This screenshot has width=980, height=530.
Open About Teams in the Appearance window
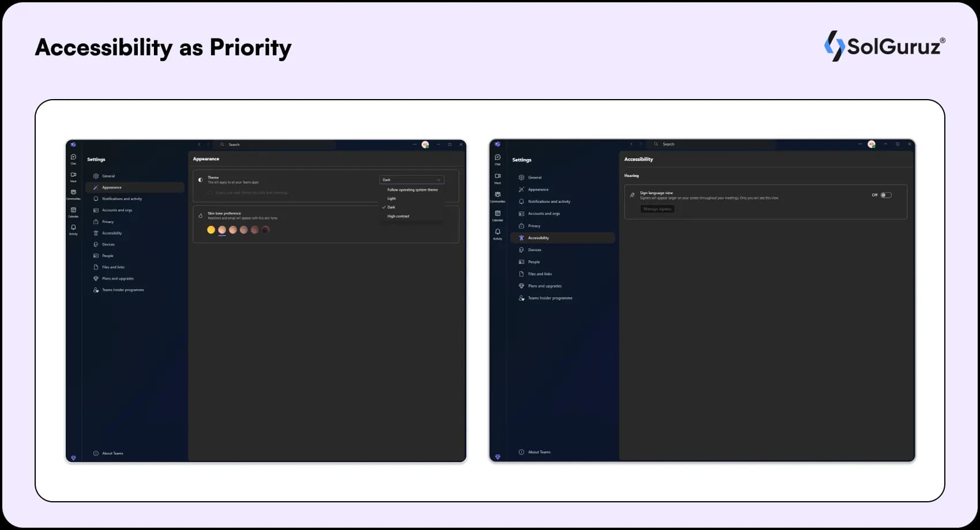pyautogui.click(x=108, y=453)
